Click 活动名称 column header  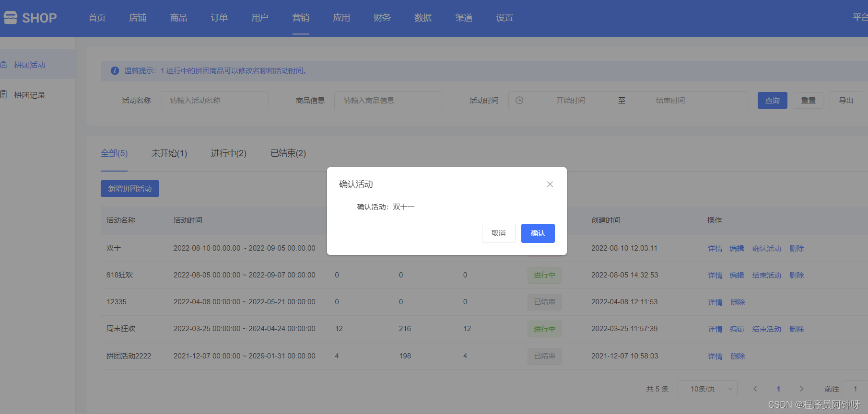click(x=121, y=220)
